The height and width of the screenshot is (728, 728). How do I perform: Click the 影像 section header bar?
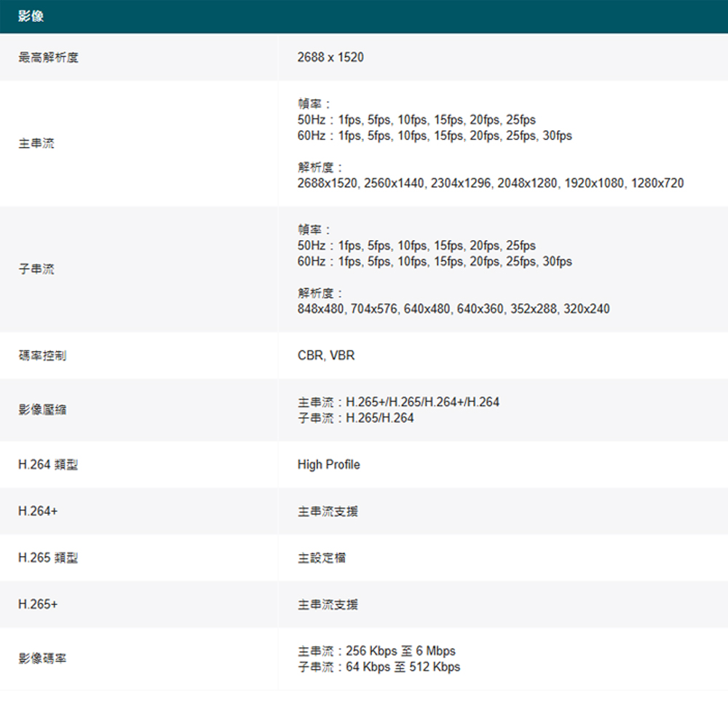coord(364,16)
